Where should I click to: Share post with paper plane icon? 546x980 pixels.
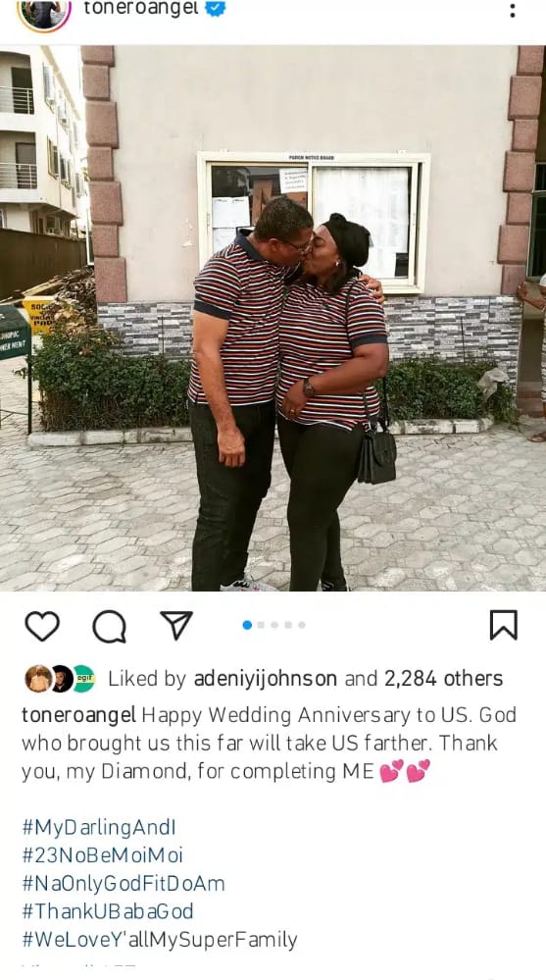click(176, 624)
